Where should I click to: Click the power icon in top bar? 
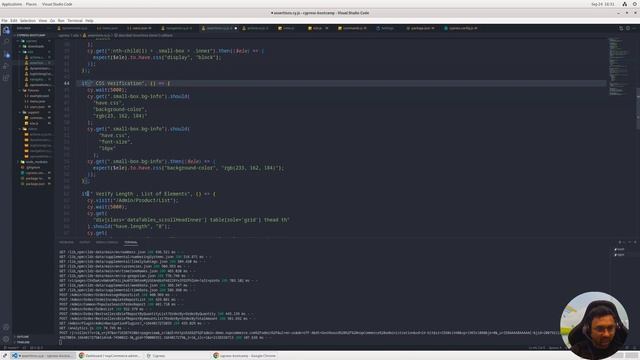pos(635,4)
